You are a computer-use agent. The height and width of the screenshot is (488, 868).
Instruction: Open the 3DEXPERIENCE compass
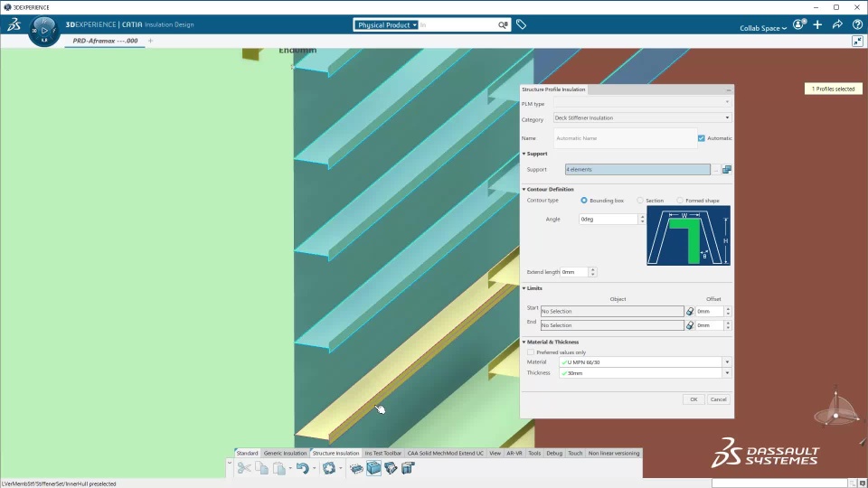coord(44,31)
